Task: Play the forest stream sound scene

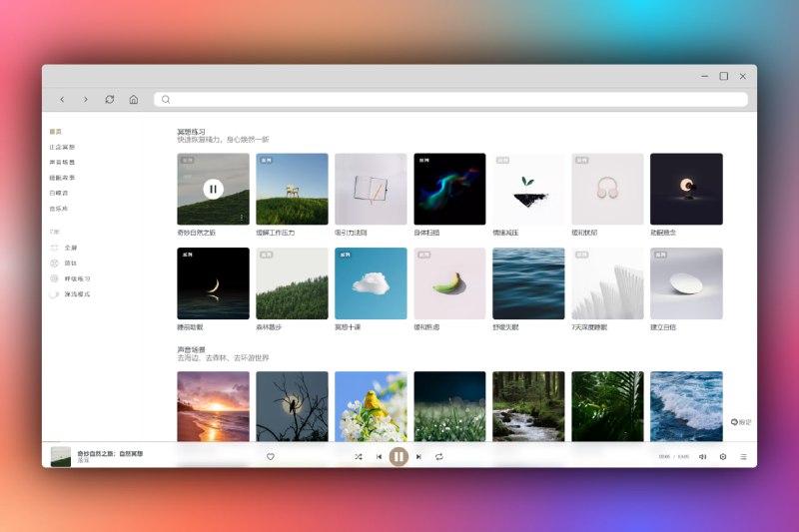Action: (x=528, y=406)
